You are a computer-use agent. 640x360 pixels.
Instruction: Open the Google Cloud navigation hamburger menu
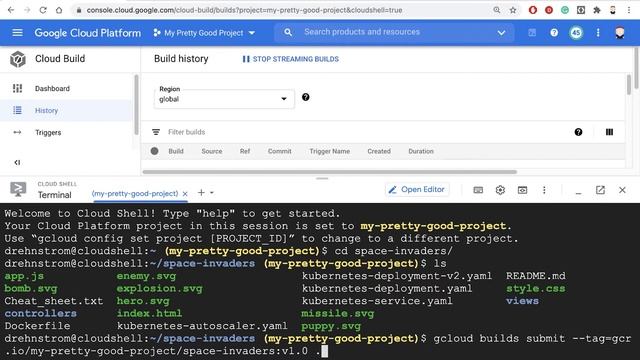pyautogui.click(x=17, y=32)
